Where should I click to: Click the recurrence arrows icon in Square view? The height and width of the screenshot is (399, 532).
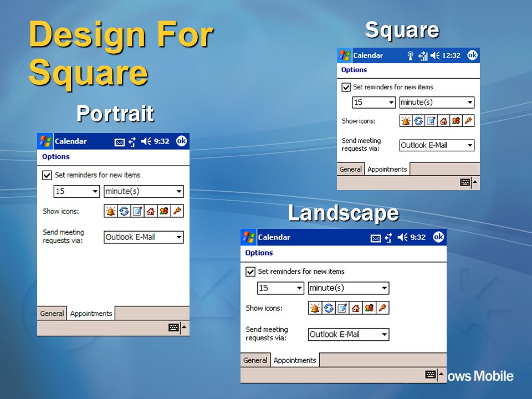tap(418, 121)
